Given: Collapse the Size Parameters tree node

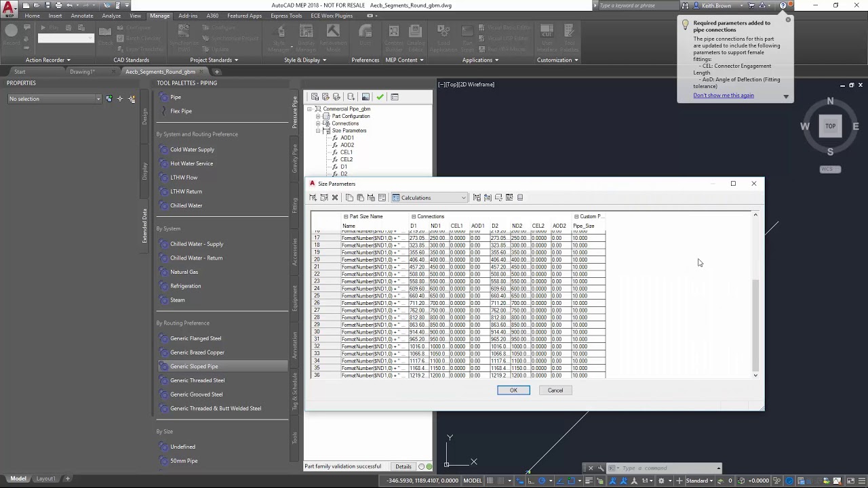Looking at the screenshot, I should (x=318, y=131).
